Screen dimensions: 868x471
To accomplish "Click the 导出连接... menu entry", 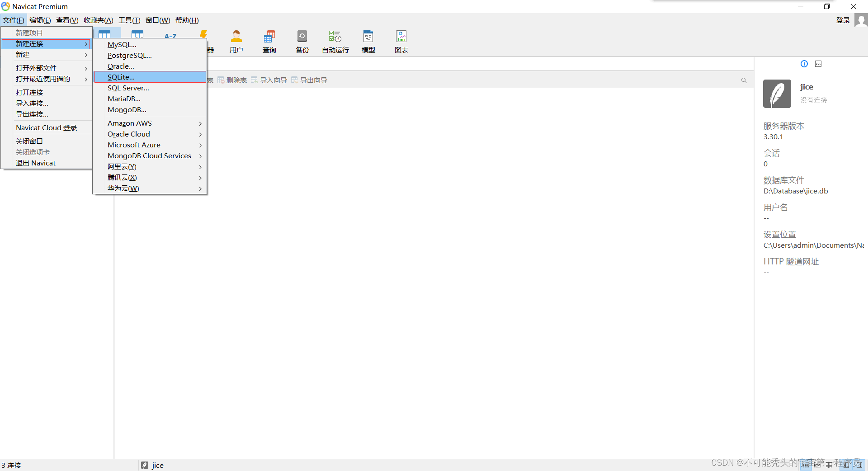I will pyautogui.click(x=46, y=114).
